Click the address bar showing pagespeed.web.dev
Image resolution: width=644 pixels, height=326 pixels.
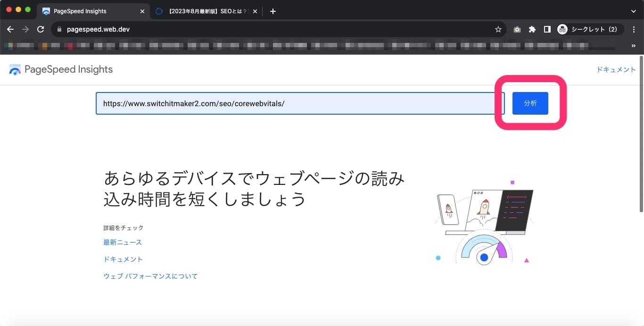coord(278,29)
